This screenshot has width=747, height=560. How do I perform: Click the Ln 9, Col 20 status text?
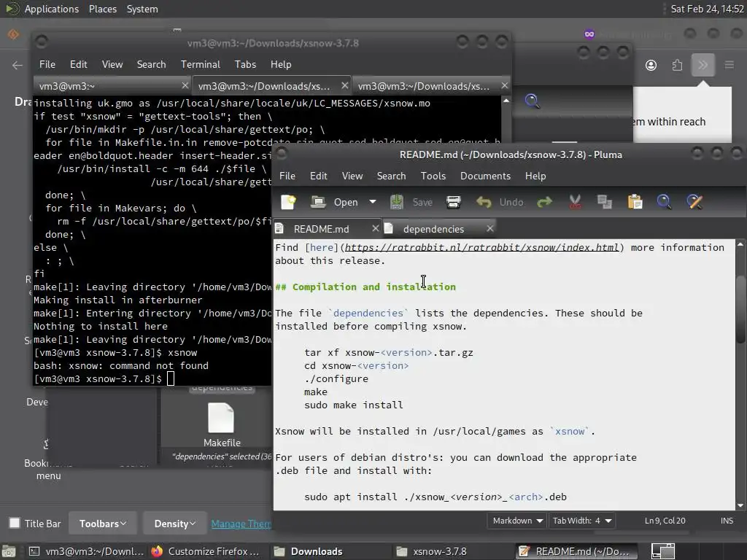tap(665, 521)
